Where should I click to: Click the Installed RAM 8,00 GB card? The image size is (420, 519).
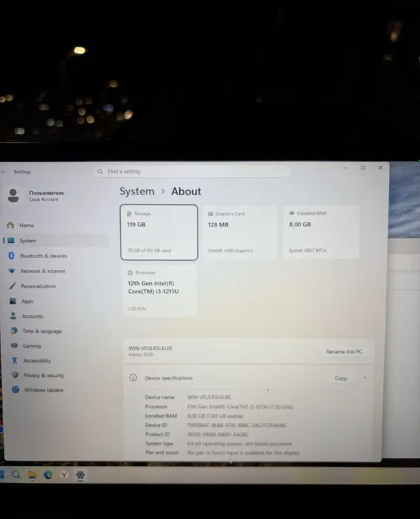pyautogui.click(x=321, y=232)
